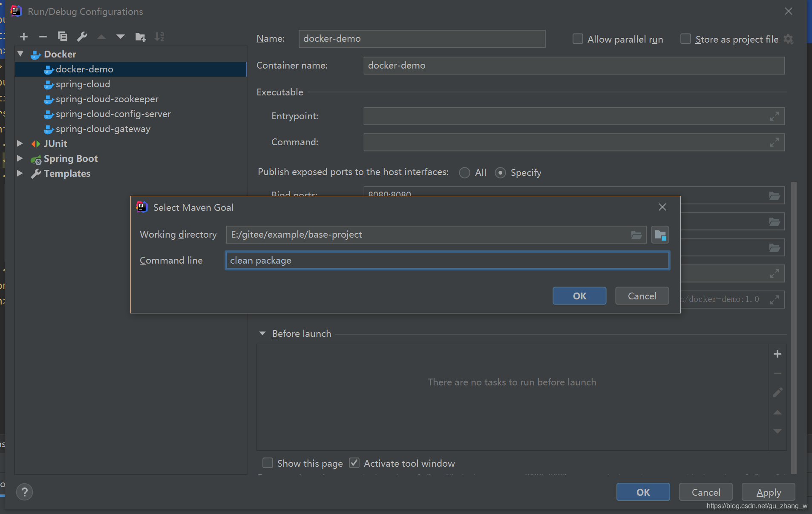Select docker-demo configuration in tree

pyautogui.click(x=130, y=69)
